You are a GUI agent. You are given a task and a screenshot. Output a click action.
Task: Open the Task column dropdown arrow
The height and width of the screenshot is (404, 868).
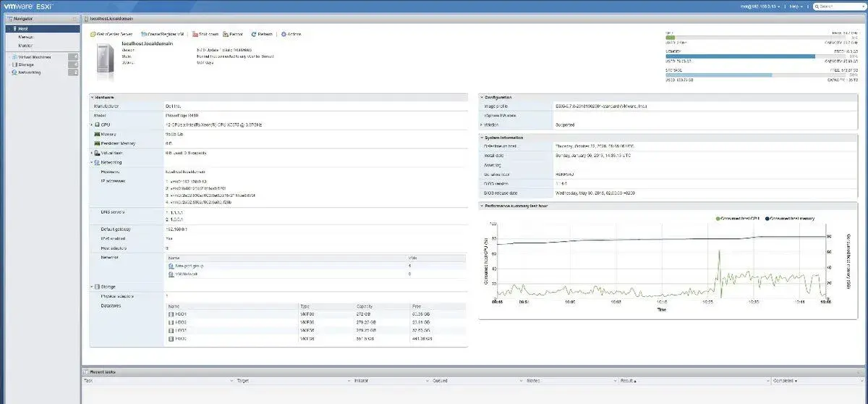tap(231, 380)
